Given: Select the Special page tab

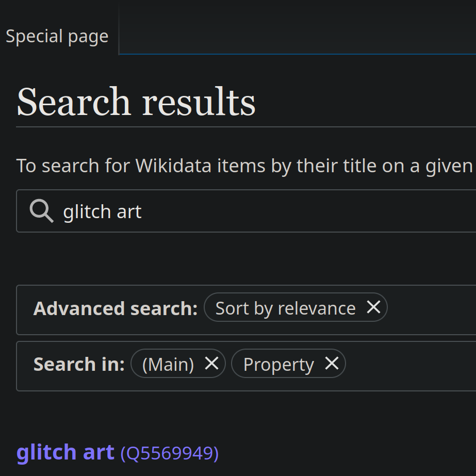Looking at the screenshot, I should pos(57,36).
